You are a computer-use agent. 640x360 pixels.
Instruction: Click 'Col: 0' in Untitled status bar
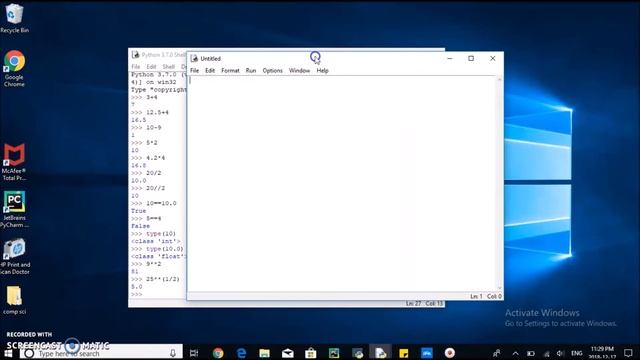tap(494, 296)
